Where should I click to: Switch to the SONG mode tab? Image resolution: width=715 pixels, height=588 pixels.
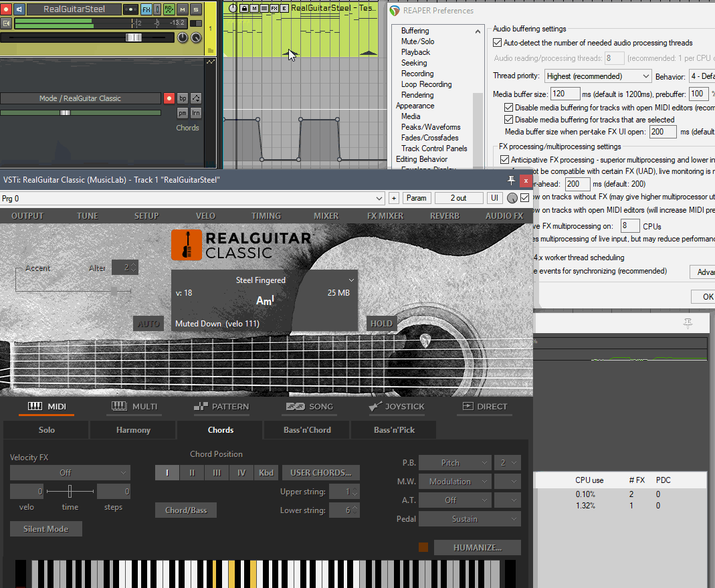(310, 407)
